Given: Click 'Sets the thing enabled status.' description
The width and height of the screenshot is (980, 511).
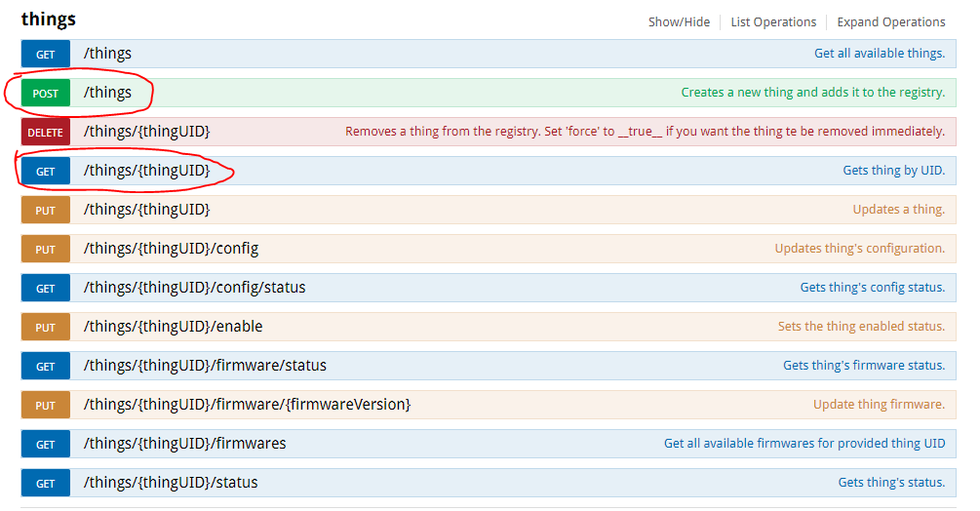Looking at the screenshot, I should (861, 327).
